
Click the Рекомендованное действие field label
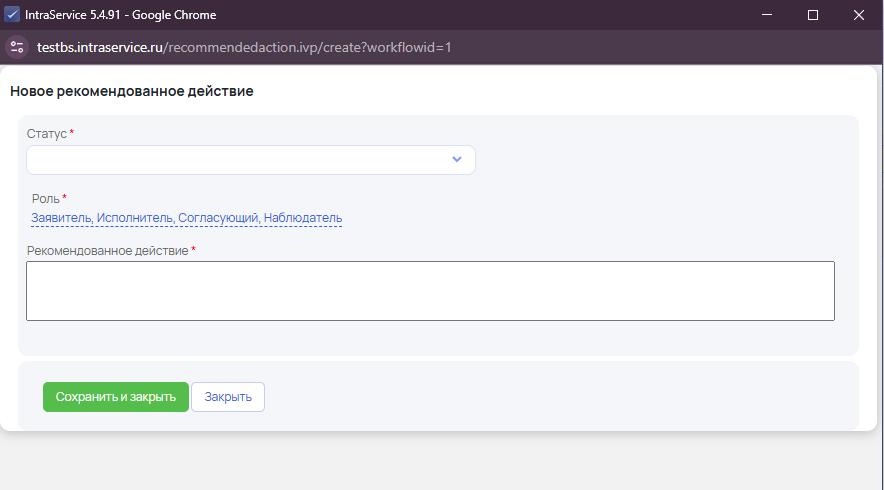coord(107,251)
